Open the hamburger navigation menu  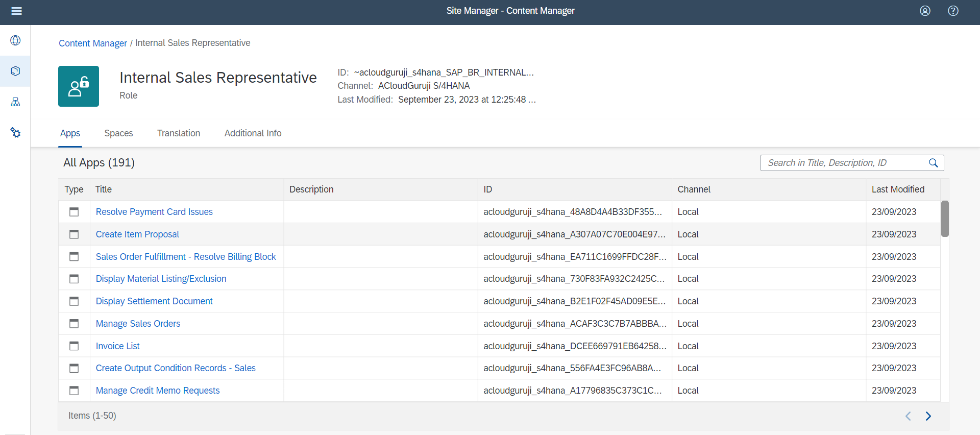(x=16, y=11)
